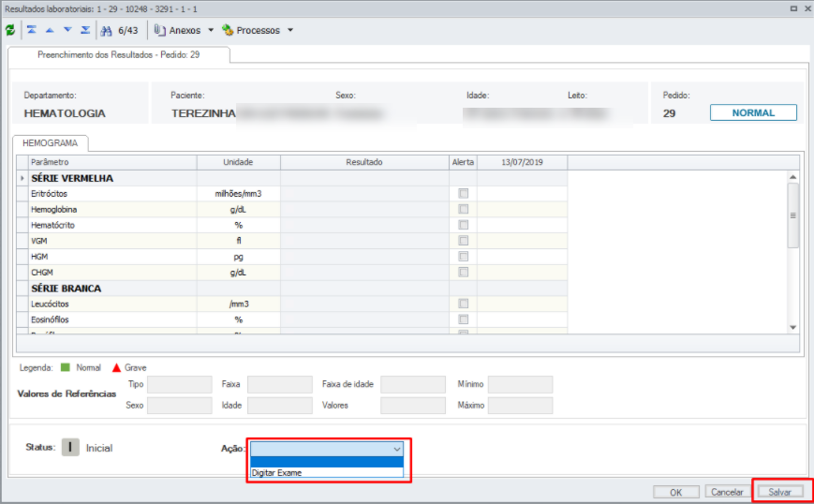This screenshot has height=504, width=814.
Task: Click the 13/07/2019 column header
Action: tap(522, 162)
